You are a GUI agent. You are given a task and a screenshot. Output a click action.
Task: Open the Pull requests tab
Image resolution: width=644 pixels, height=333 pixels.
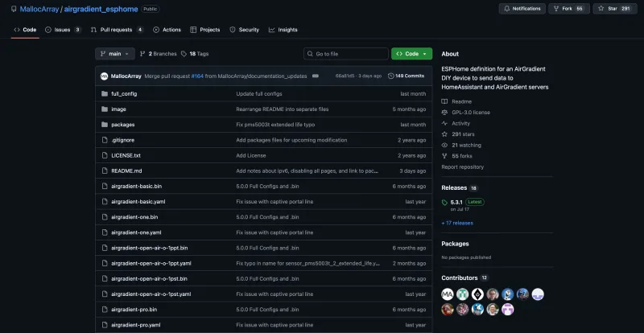pyautogui.click(x=117, y=30)
